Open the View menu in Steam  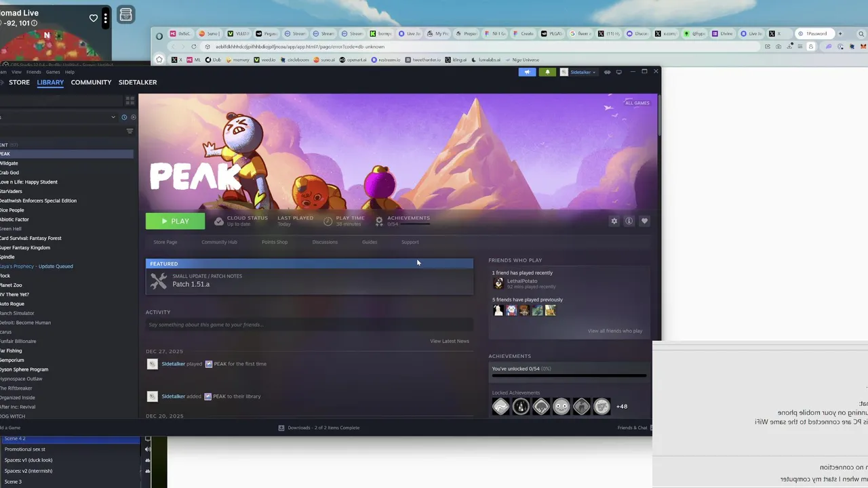pos(16,72)
